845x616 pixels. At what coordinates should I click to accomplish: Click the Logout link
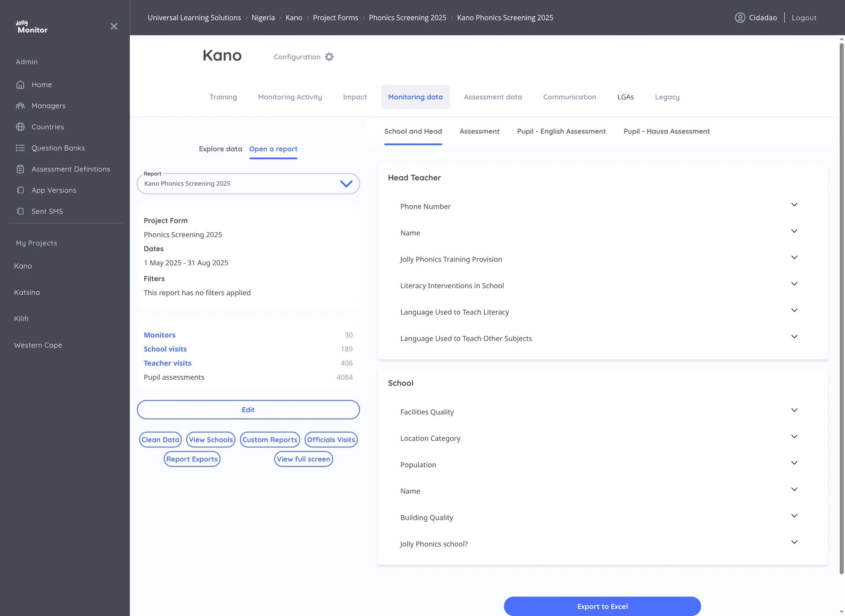click(x=804, y=18)
